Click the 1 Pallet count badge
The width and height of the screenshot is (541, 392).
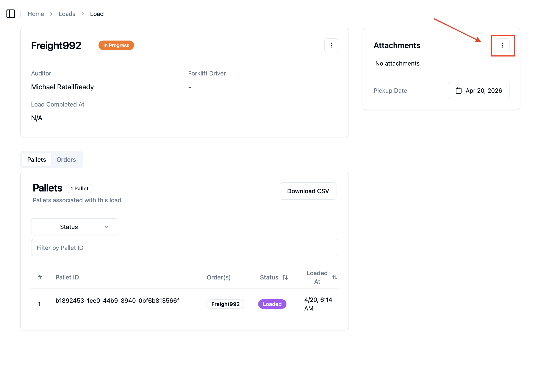click(80, 188)
